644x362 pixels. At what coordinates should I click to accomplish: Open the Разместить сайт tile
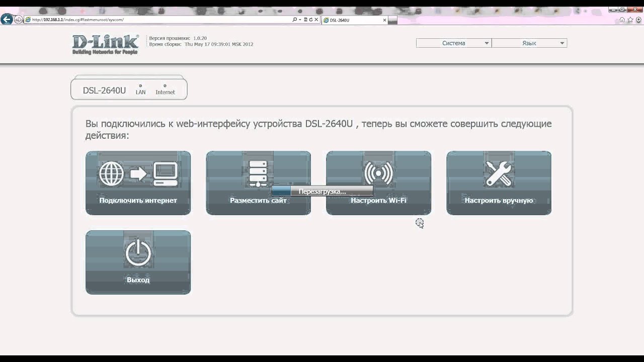click(x=258, y=183)
